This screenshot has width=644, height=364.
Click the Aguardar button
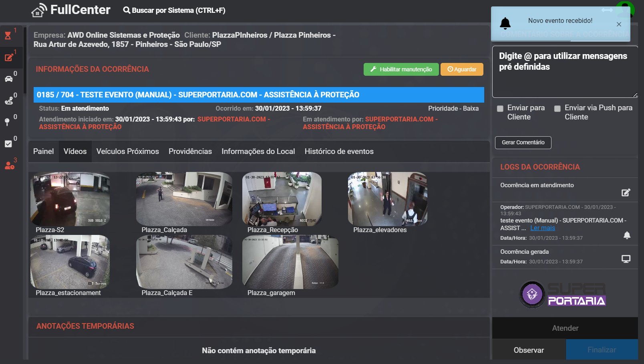462,69
